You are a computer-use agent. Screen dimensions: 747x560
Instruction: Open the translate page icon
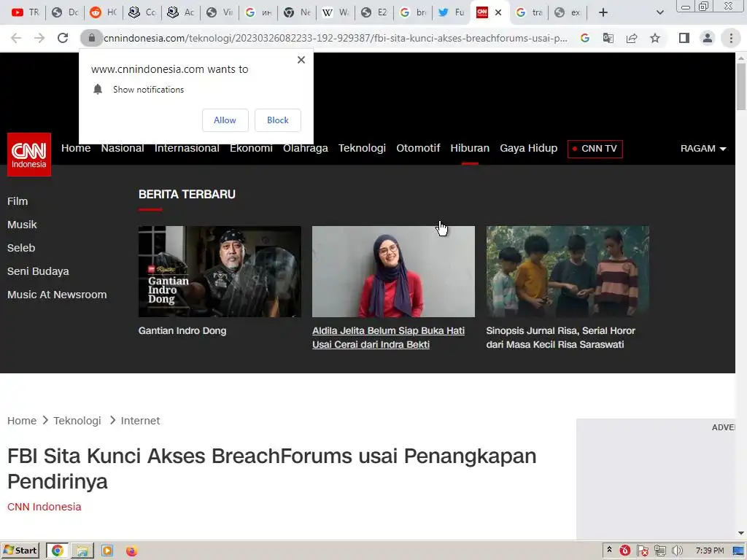tap(608, 38)
